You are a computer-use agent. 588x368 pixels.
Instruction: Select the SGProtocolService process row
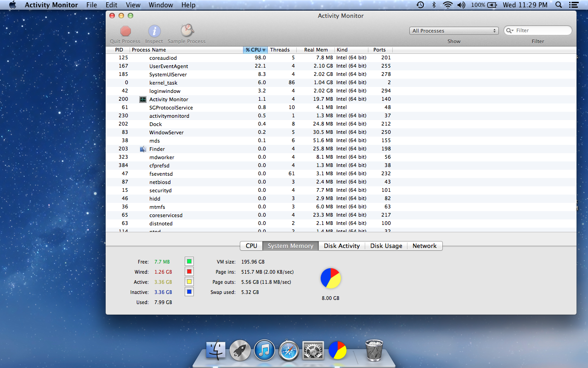[341, 108]
